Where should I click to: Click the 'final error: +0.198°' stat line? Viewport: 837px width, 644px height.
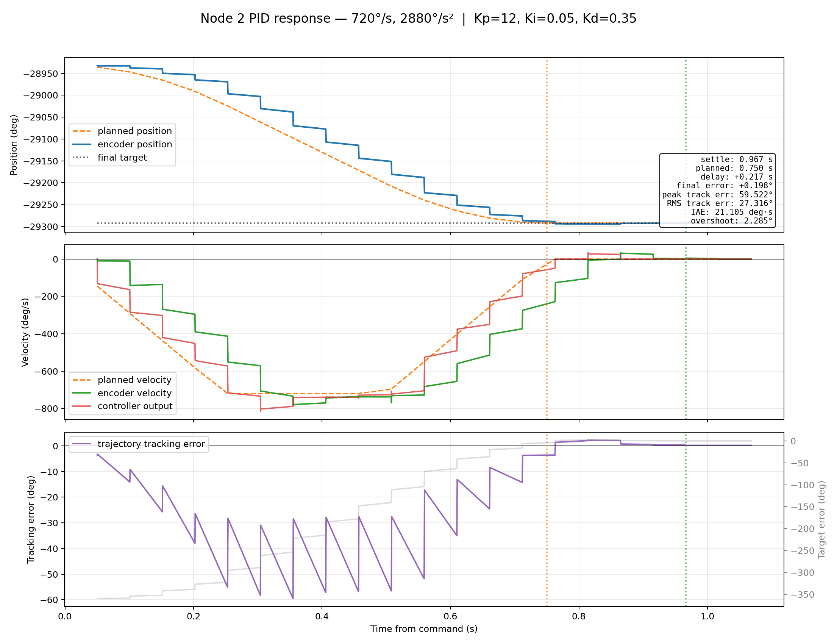point(725,186)
